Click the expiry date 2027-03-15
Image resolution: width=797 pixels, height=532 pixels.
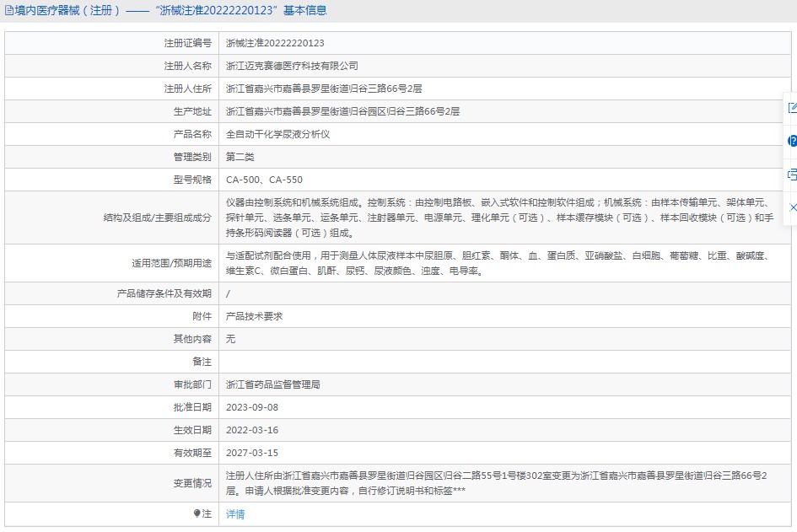252,453
